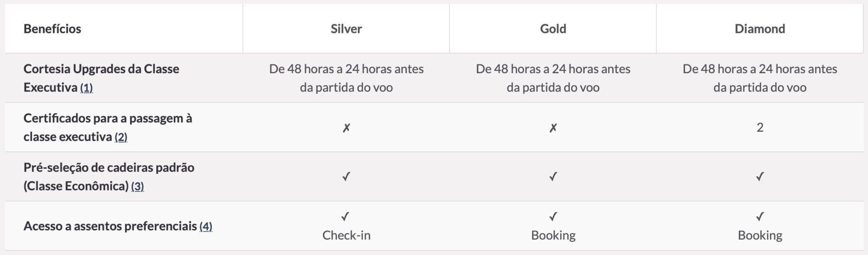Click the Cortesia Upgrades da Classe Executiva label
868x255 pixels.
pyautogui.click(x=101, y=78)
